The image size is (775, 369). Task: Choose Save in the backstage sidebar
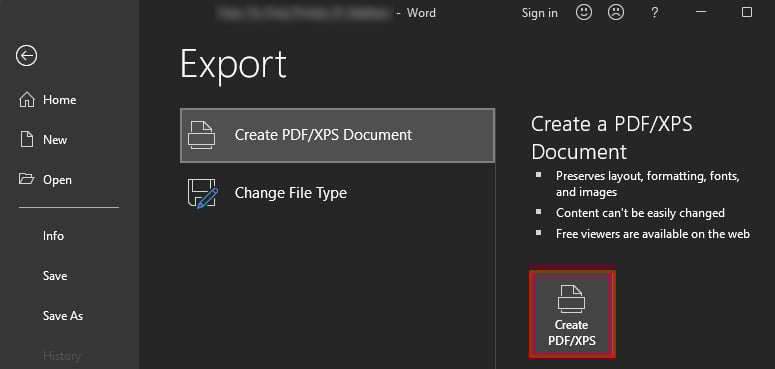[x=55, y=276]
